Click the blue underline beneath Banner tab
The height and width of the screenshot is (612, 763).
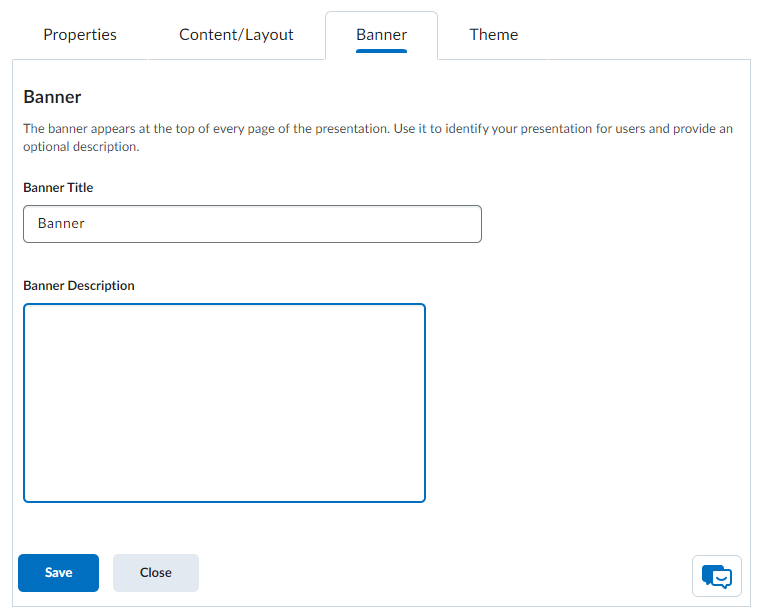point(381,50)
